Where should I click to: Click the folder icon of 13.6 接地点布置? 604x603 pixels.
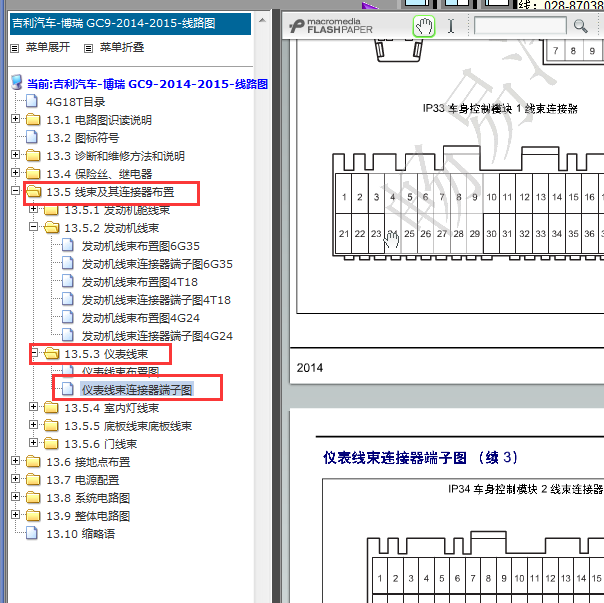(33, 461)
